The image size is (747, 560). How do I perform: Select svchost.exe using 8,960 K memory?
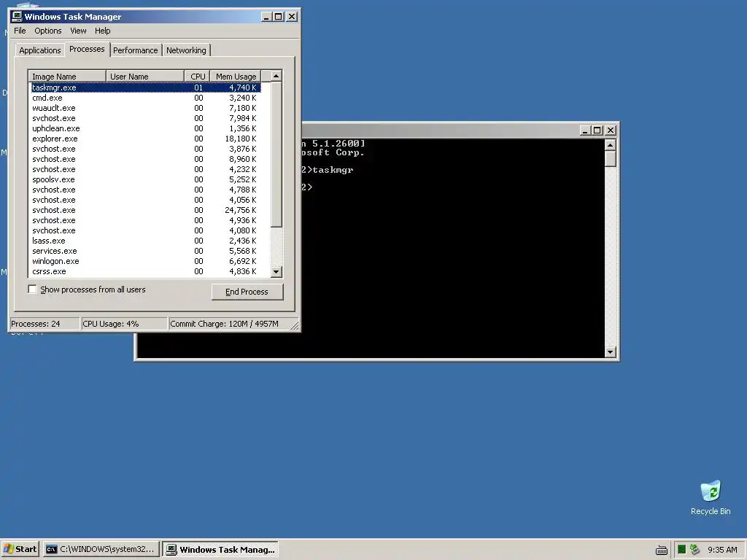point(146,159)
